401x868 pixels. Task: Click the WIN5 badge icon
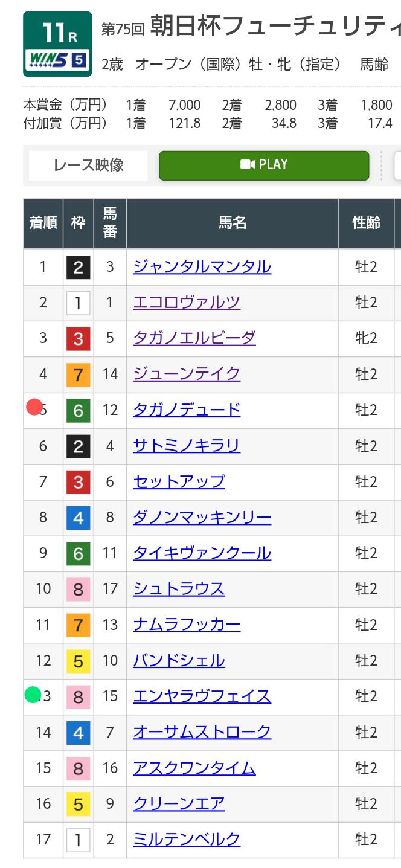coord(57,60)
